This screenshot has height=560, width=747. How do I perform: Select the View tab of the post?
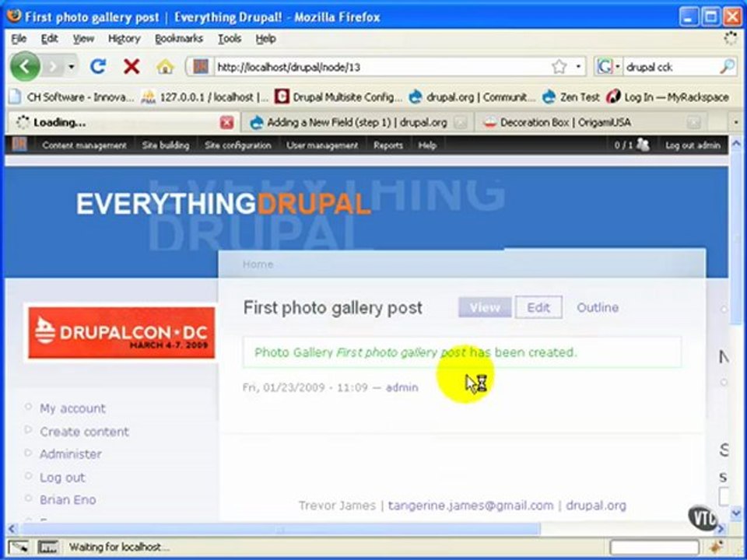[x=485, y=307]
